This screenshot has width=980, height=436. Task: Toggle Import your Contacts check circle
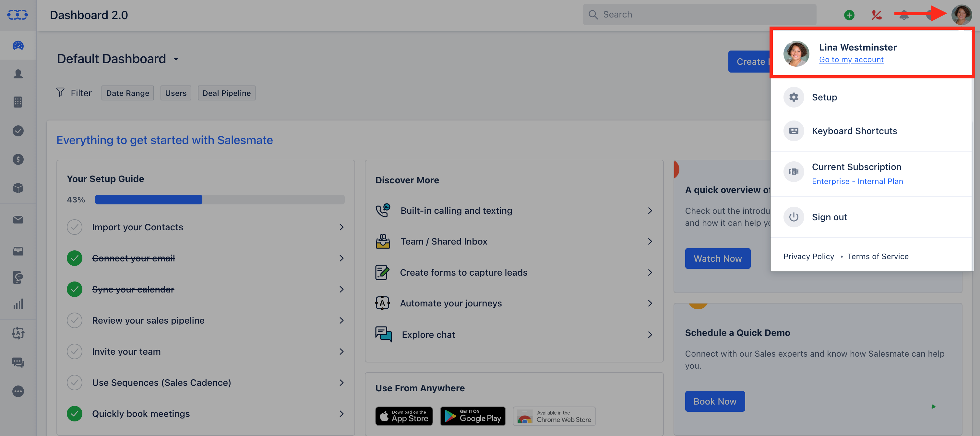click(75, 227)
